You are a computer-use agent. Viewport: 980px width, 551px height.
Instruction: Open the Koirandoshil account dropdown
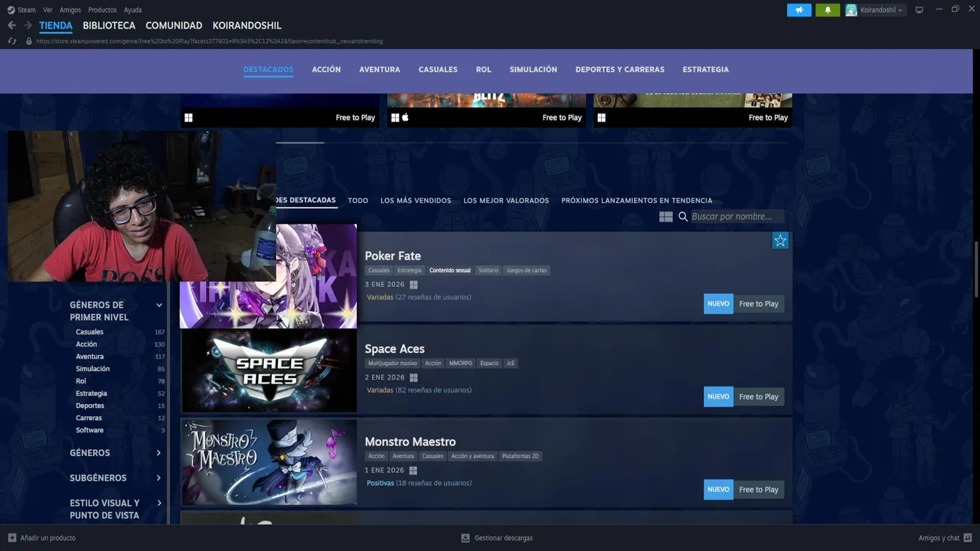click(x=881, y=10)
